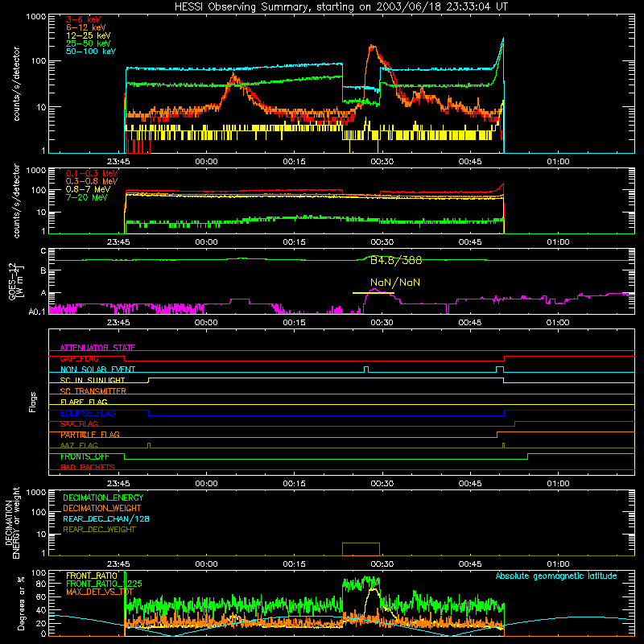Select the 25-50 keV legend label
644x644 pixels.
point(88,43)
